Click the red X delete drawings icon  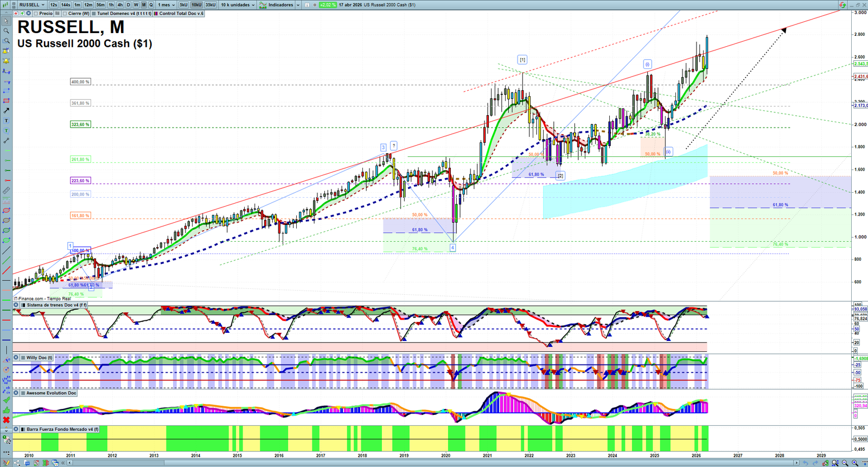(6, 420)
